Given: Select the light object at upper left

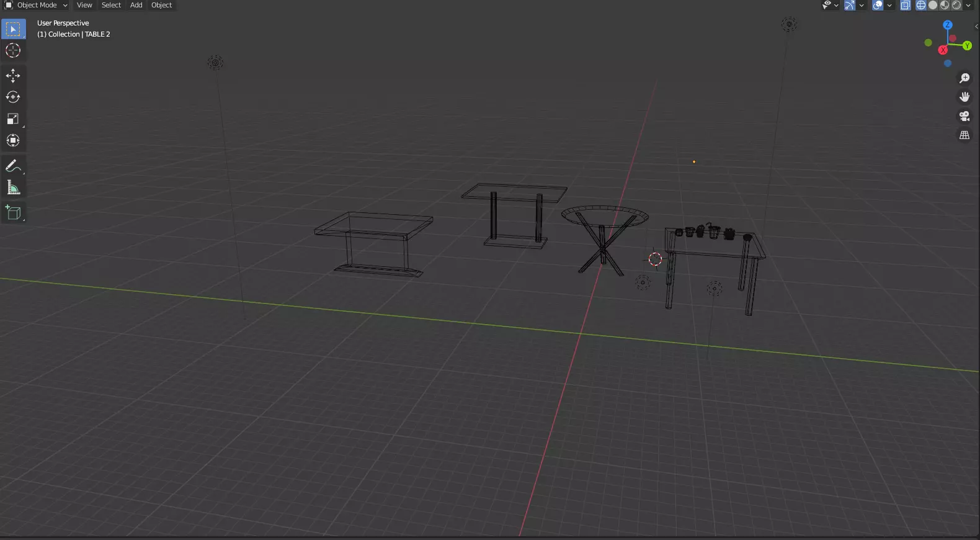Looking at the screenshot, I should [x=215, y=63].
